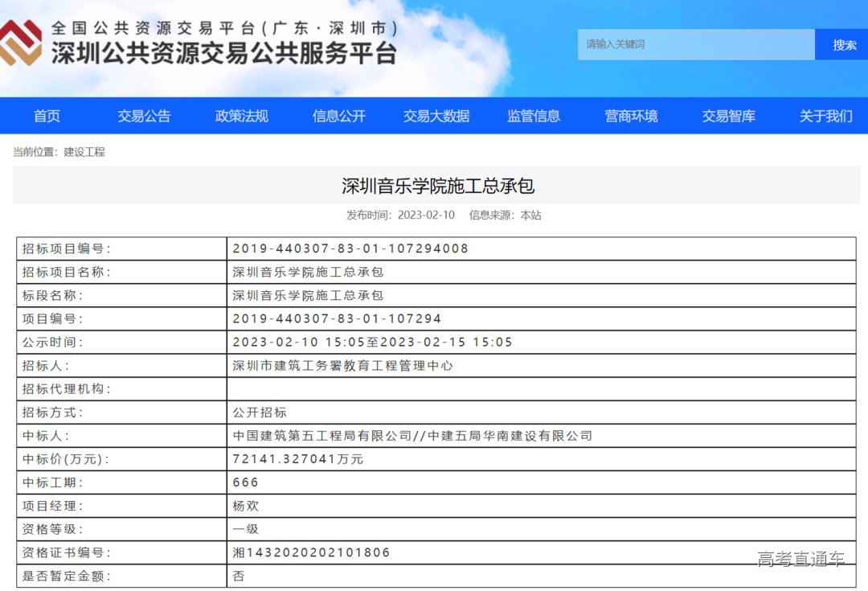Navigate to 营商环境 page
Screen dimensions: 868x591
point(632,116)
